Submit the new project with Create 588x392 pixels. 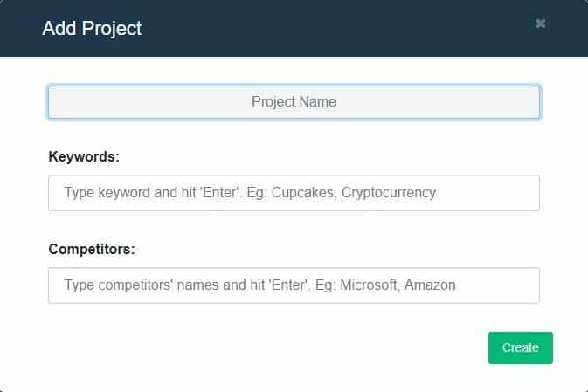(520, 347)
